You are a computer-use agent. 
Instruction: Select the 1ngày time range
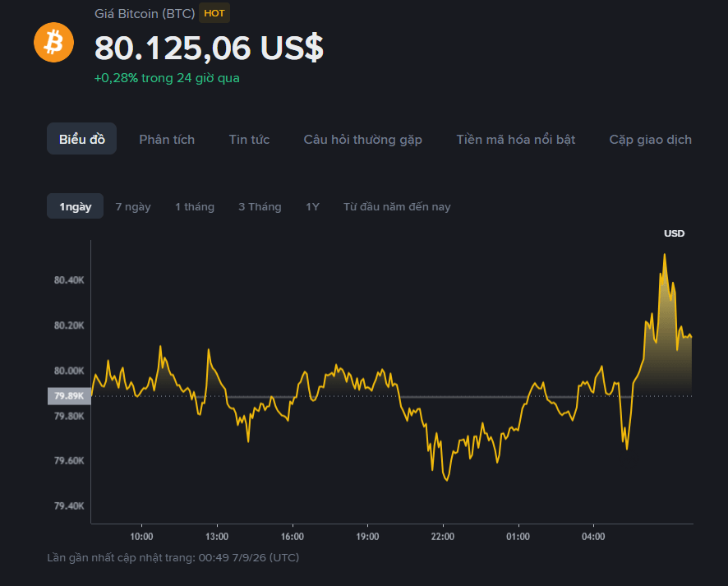coord(76,206)
